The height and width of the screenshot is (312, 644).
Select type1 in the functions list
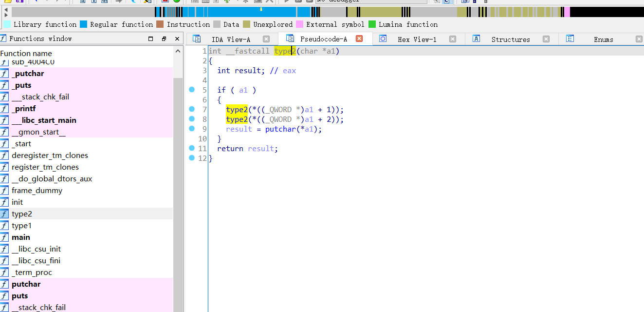22,226
